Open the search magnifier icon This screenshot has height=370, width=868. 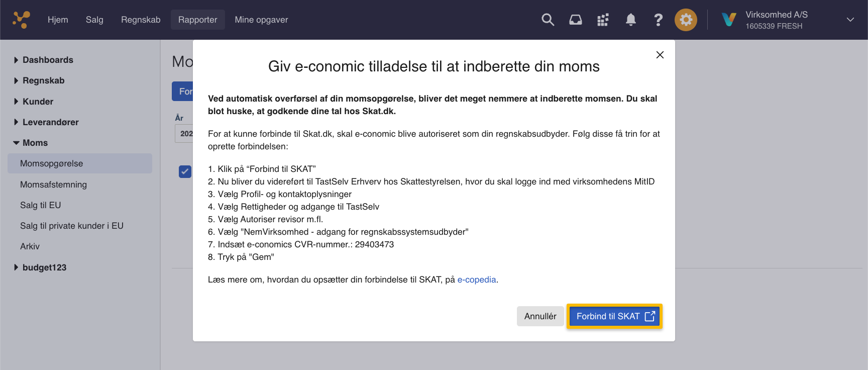click(548, 20)
